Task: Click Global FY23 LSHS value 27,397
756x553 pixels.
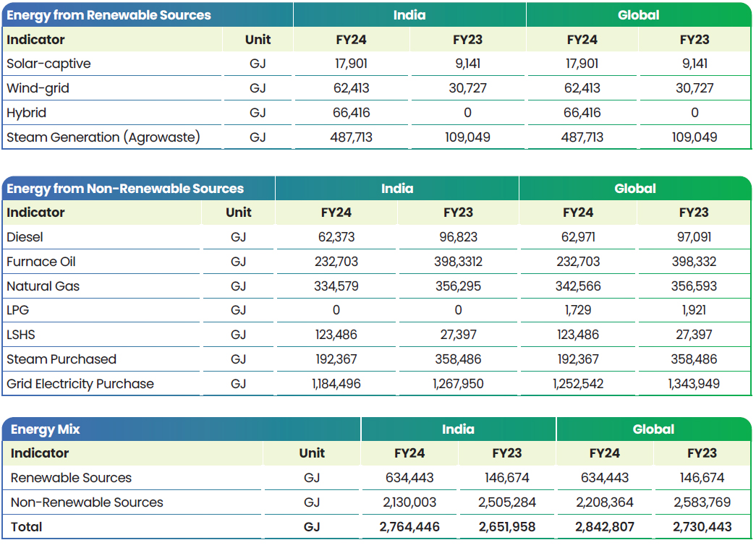Action: coord(694,334)
